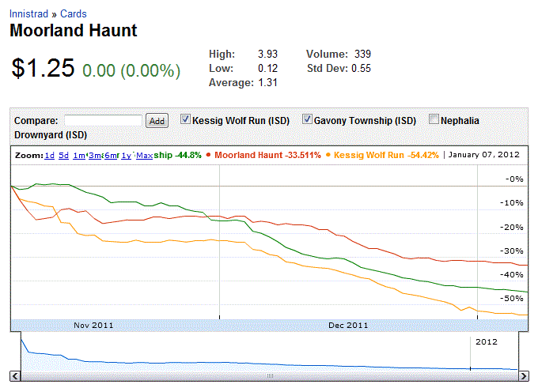
Task: Click the scrollbar left arrow below the chart
Action: (x=16, y=375)
